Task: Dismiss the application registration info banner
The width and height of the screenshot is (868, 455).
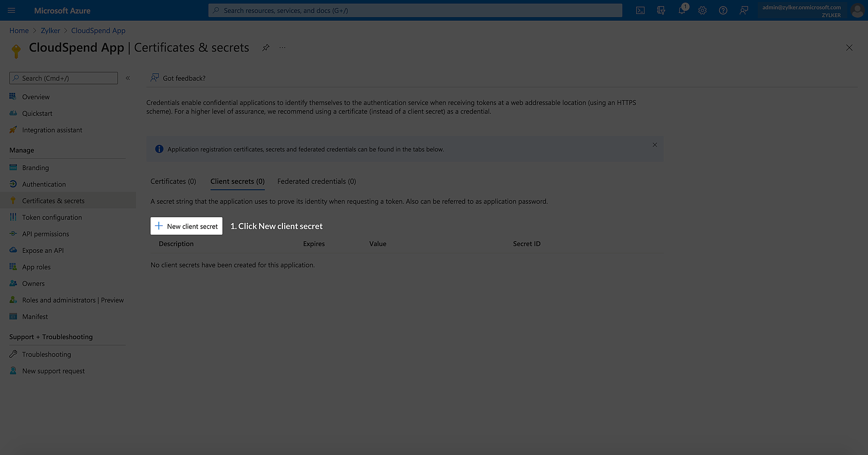Action: [x=654, y=145]
